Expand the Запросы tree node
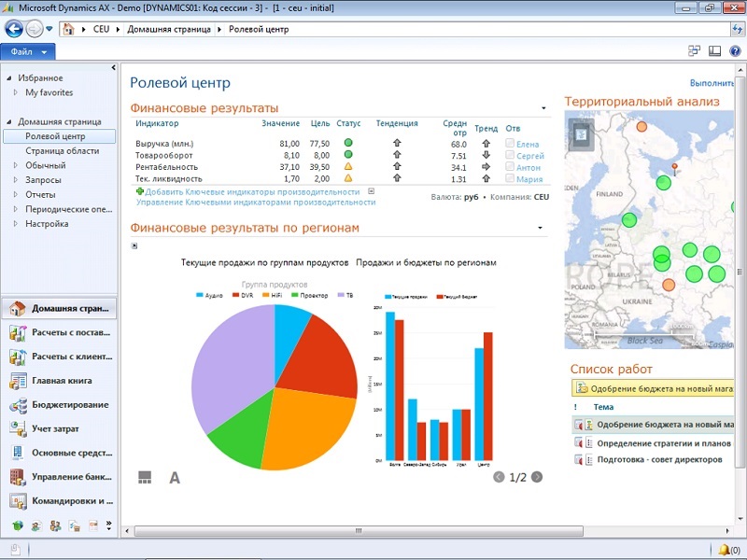Image resolution: width=747 pixels, height=560 pixels. [x=15, y=180]
